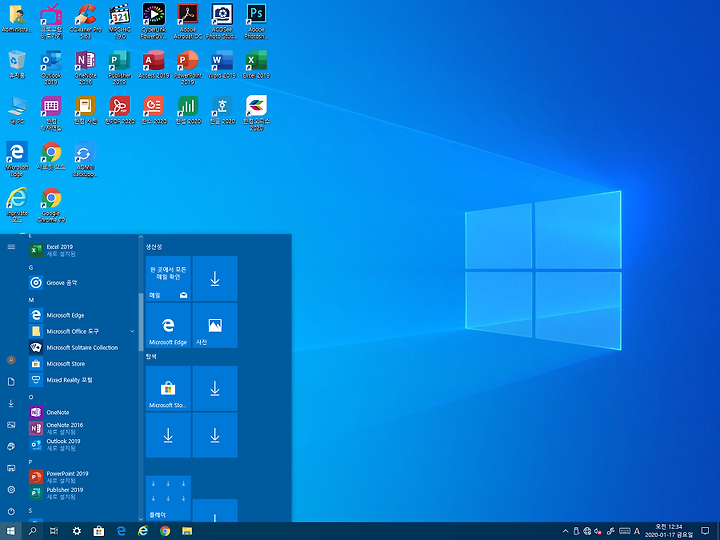This screenshot has width=720, height=540.
Task: Select the purple 한컴 타자연습 desktop icon
Action: (51, 113)
